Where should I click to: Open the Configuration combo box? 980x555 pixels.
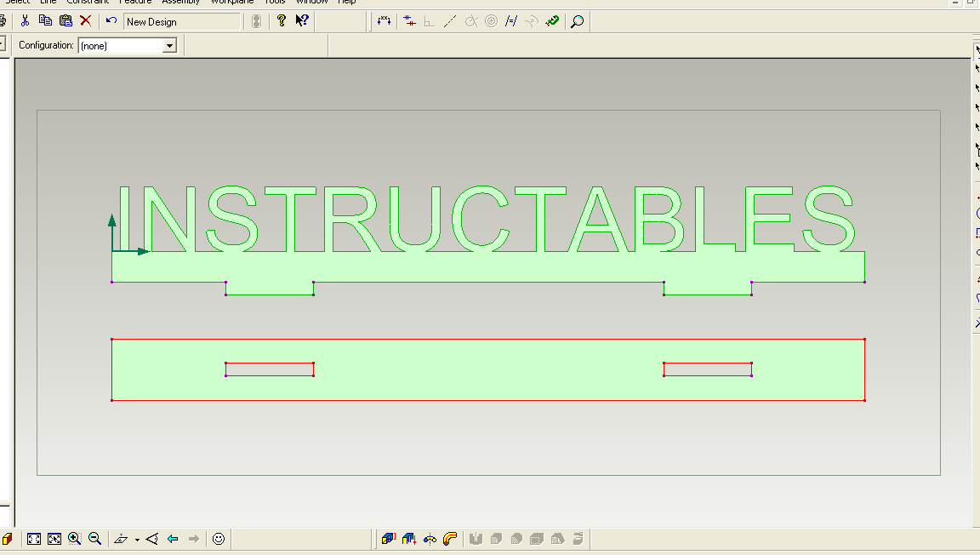click(x=128, y=46)
